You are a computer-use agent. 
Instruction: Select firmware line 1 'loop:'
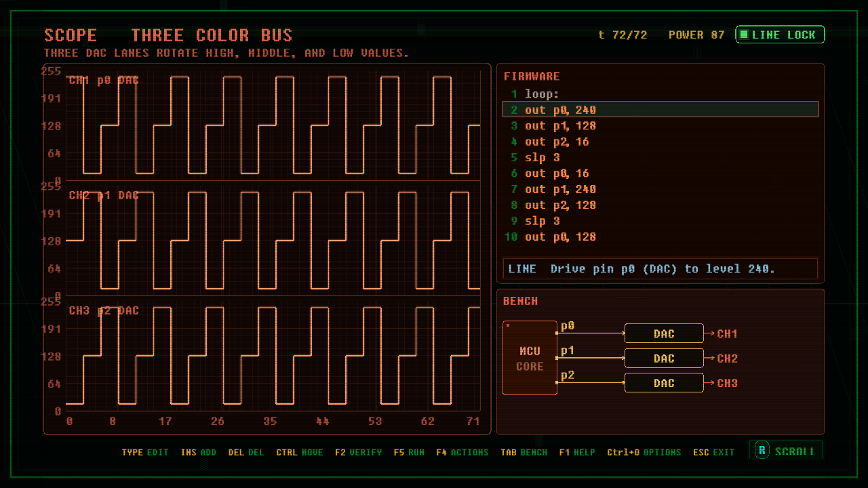[x=660, y=94]
